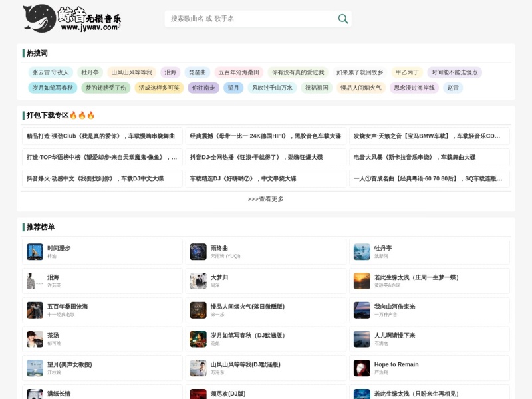Open album cover for 望月(美声女教授)
This screenshot has height=399, width=532.
(35, 368)
